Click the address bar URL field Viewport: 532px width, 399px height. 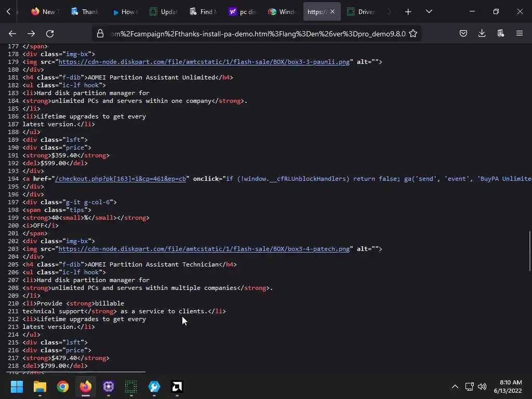coord(258,34)
